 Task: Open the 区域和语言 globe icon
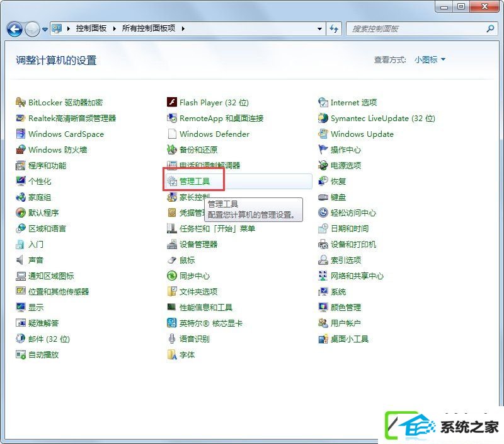pyautogui.click(x=21, y=228)
